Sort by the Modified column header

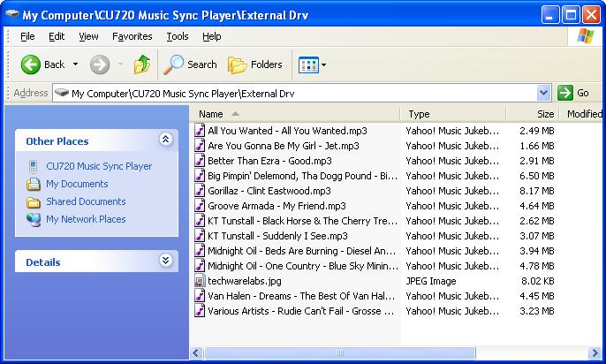pyautogui.click(x=582, y=114)
